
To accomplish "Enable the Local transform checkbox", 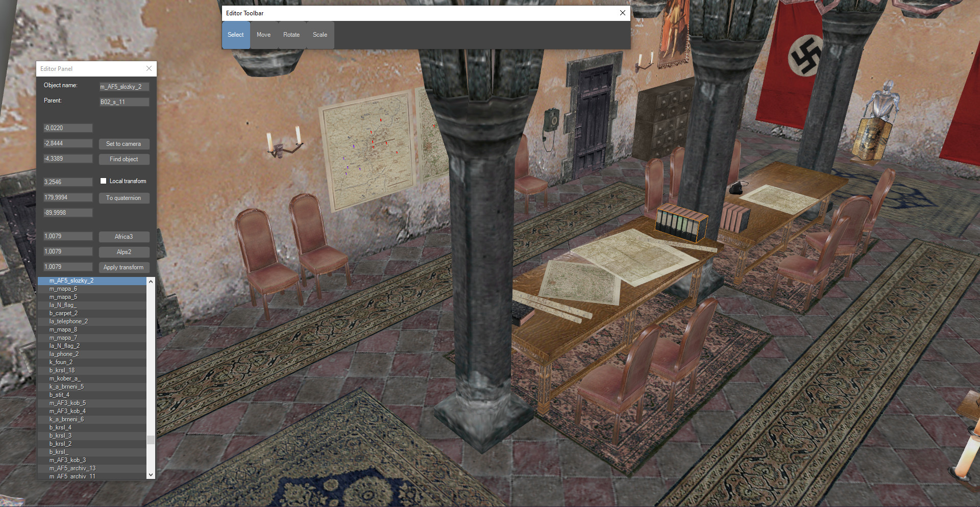I will 103,181.
